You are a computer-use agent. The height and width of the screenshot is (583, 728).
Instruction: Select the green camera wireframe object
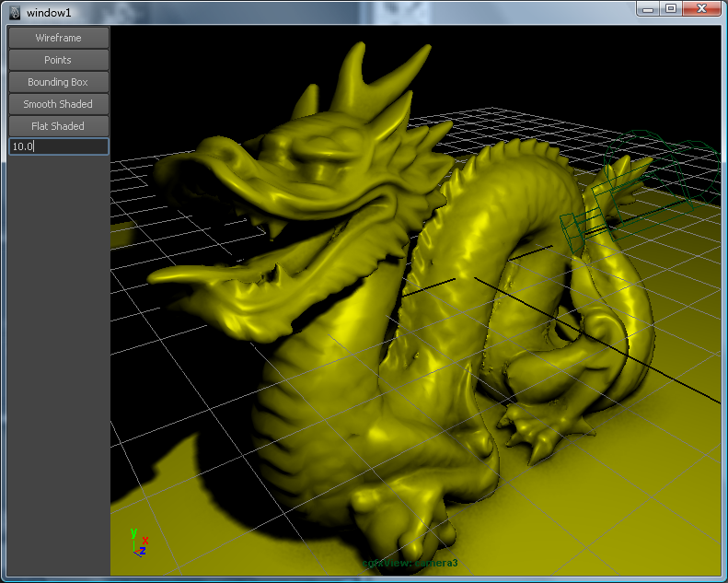[x=640, y=191]
